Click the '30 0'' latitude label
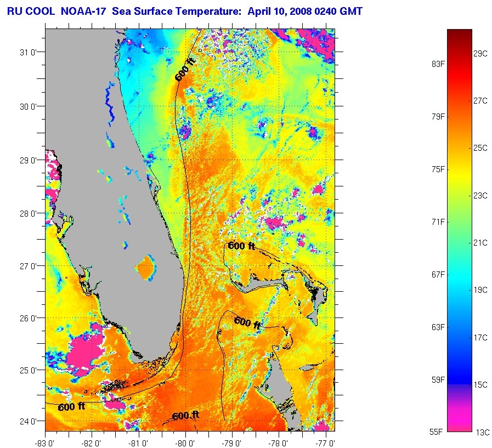This screenshot has height=448, width=492. (x=28, y=107)
